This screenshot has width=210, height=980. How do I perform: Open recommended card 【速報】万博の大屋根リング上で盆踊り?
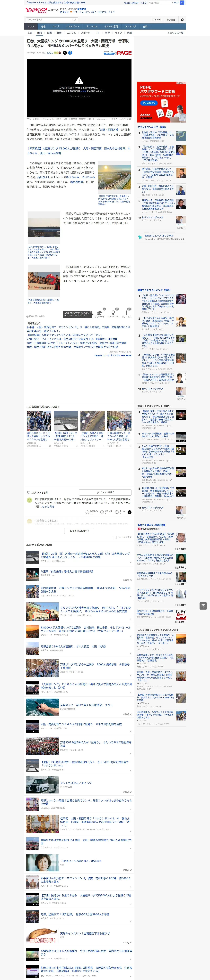92,429
